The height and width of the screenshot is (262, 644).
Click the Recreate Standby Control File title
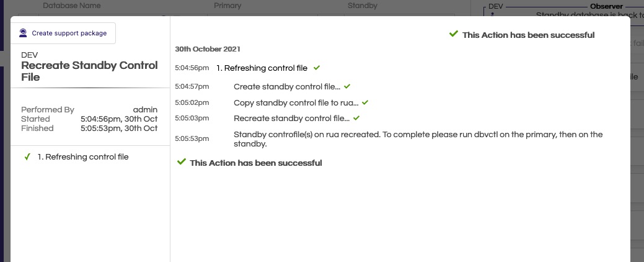pos(89,71)
